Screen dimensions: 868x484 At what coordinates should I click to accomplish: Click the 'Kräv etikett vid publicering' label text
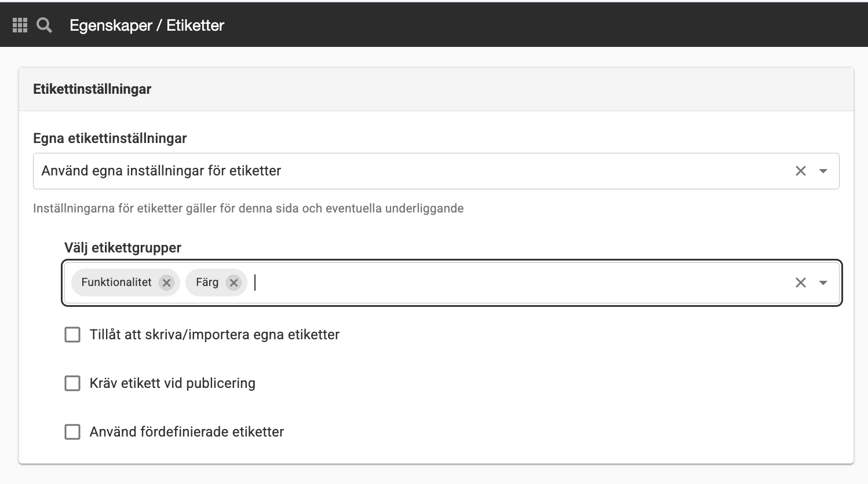pyautogui.click(x=173, y=383)
